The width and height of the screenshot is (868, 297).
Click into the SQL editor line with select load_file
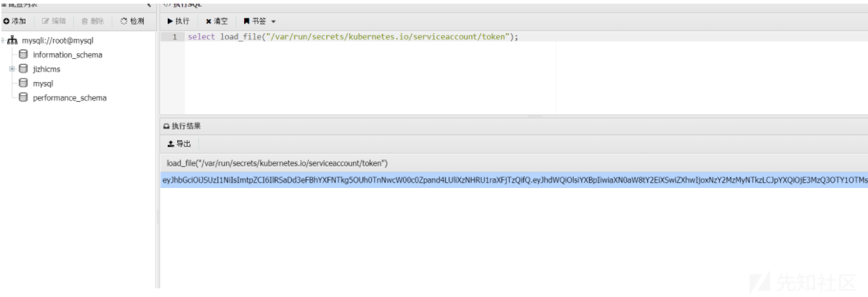[353, 37]
